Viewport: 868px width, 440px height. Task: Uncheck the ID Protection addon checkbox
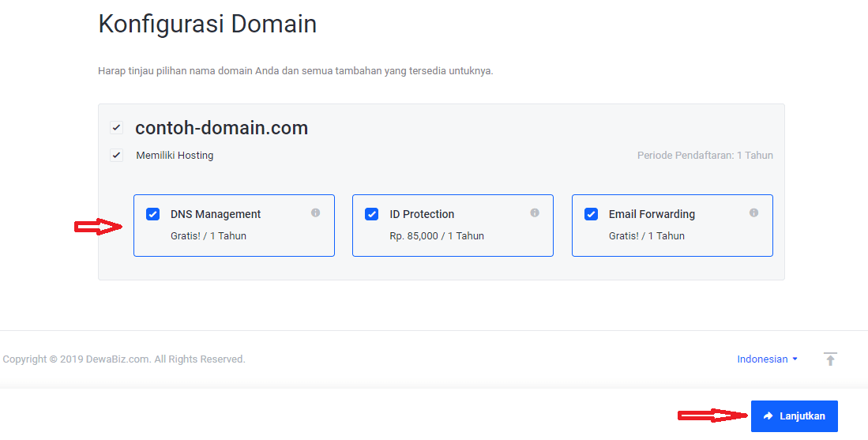[x=372, y=214]
